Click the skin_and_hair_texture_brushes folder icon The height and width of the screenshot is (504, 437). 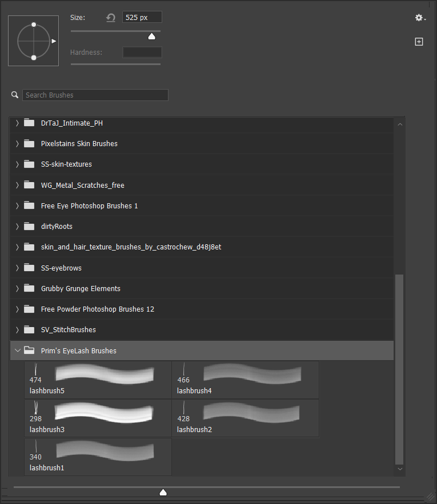click(x=29, y=247)
